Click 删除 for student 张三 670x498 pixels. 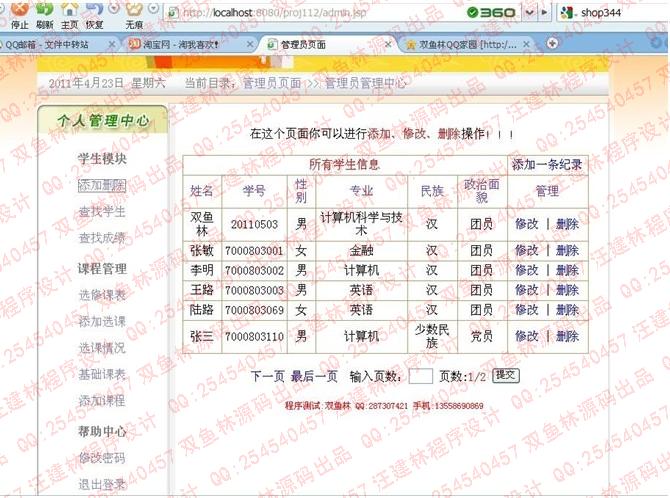567,336
